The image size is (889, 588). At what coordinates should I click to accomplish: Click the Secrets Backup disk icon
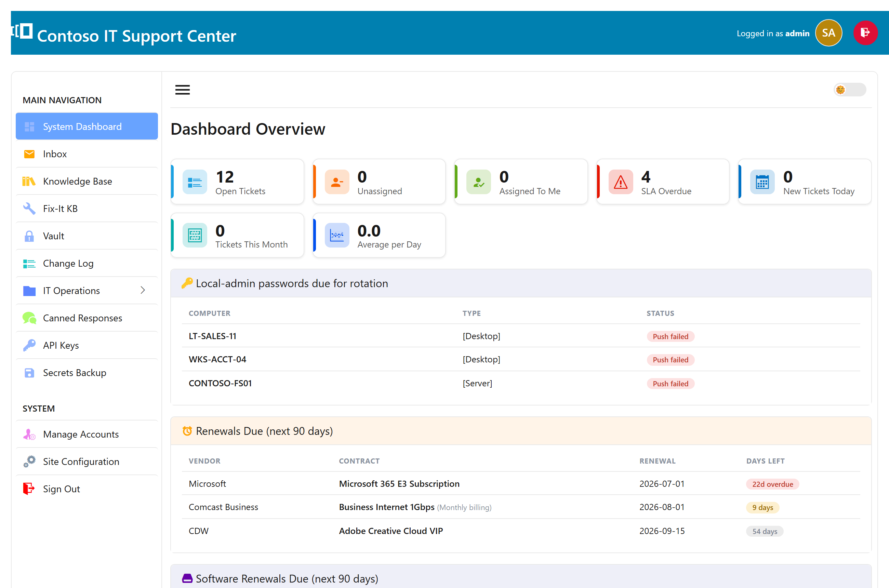[29, 373]
